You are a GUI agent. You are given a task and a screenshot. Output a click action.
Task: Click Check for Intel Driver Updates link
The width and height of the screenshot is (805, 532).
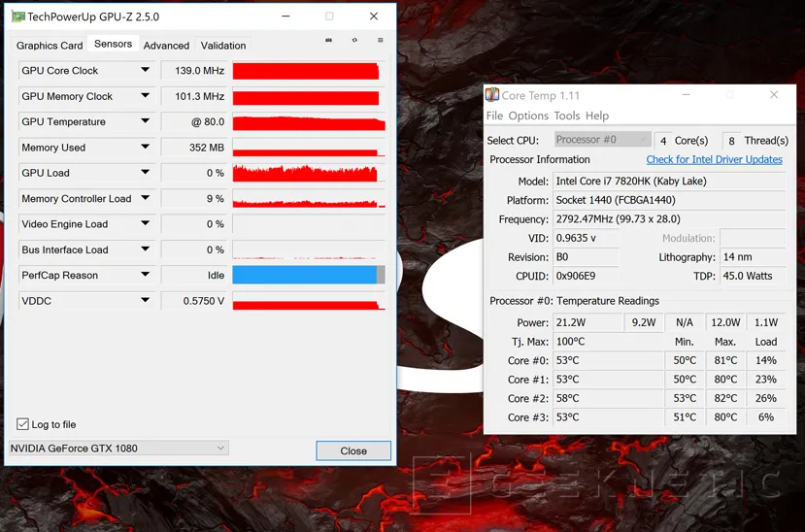pyautogui.click(x=714, y=159)
